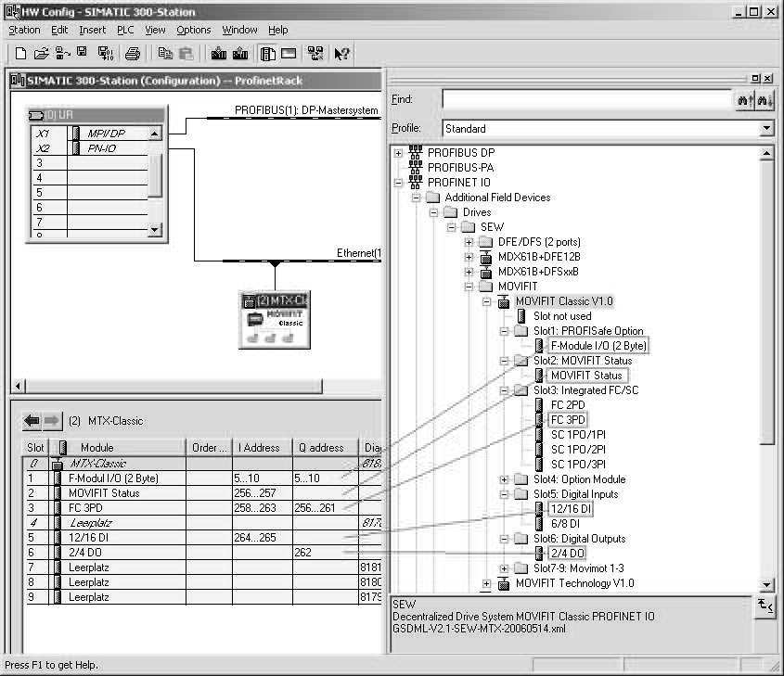Click PROFIBUS(1): DP-Mastersystem line label

pos(306,110)
